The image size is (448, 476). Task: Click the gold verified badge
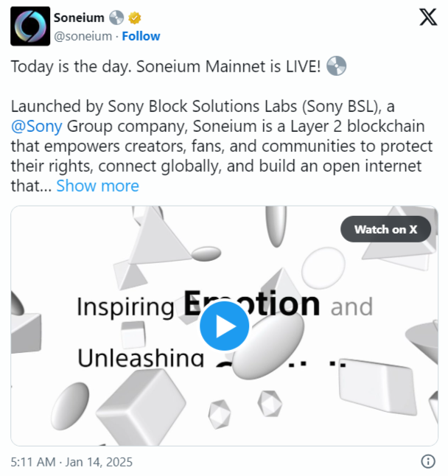tap(136, 18)
